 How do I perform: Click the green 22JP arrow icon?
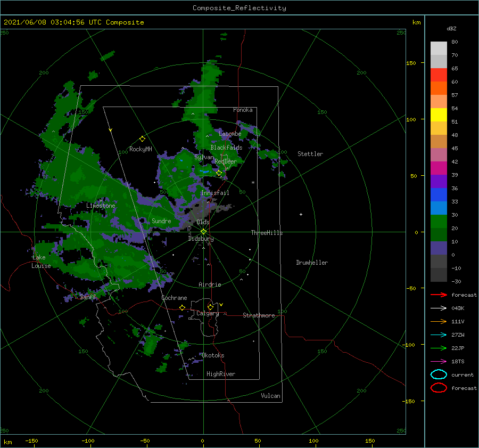pos(439,348)
